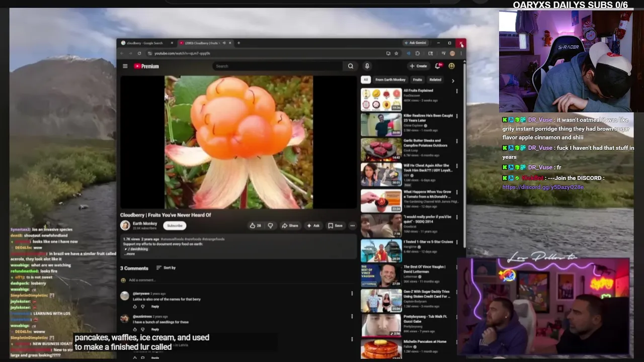Viewport: 644px width, 362px height.
Task: Reload the page in the browser
Action: click(139, 53)
